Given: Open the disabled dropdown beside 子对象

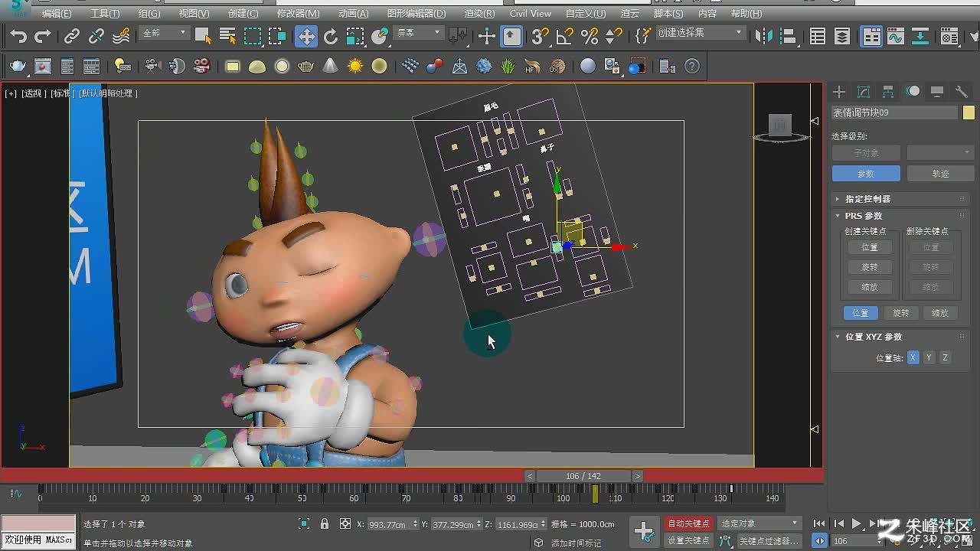Looking at the screenshot, I should point(940,153).
